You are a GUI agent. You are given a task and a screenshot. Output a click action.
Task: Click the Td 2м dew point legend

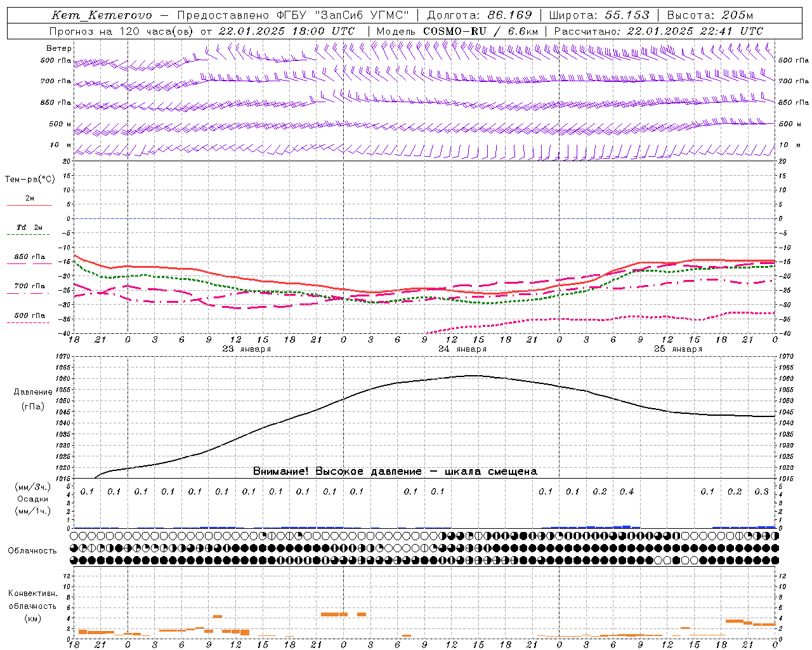point(29,230)
